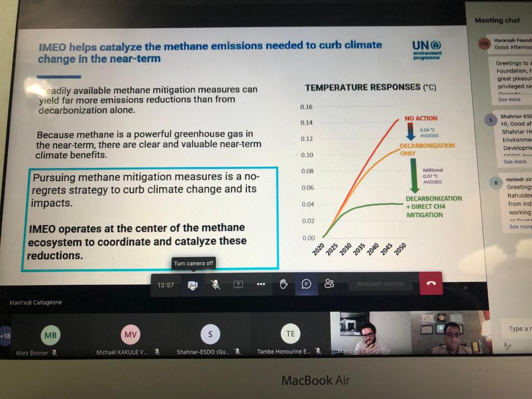The image size is (532, 399).
Task: Click the muted mic icon beside Michaël KAKULE
Action: tap(157, 352)
